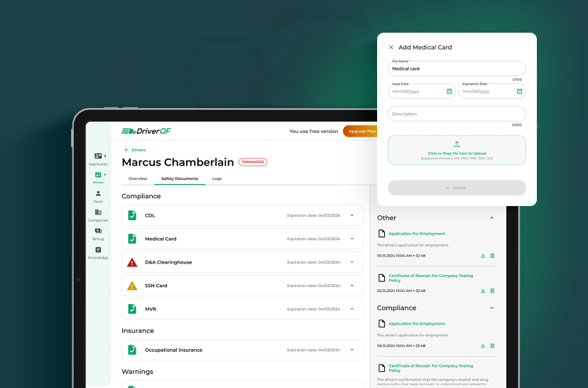Expand the D&A Clearinghouse row arrow
The height and width of the screenshot is (388, 588).
tap(352, 262)
